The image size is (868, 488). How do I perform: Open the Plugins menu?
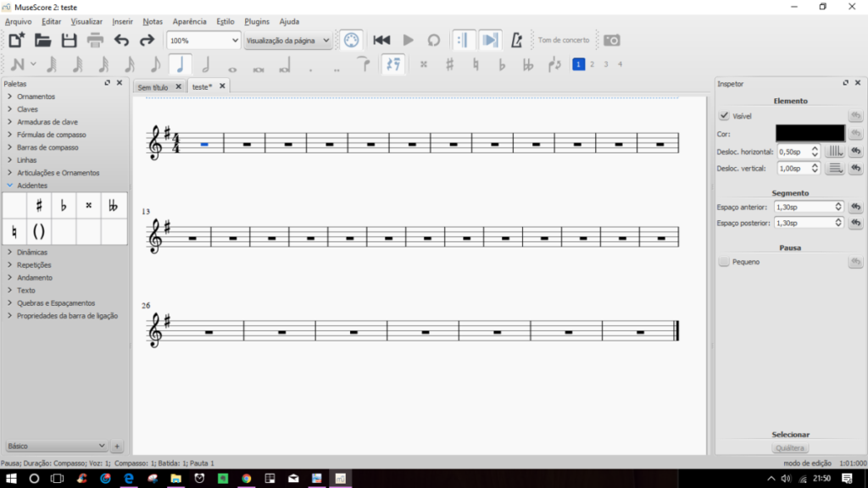(x=257, y=21)
